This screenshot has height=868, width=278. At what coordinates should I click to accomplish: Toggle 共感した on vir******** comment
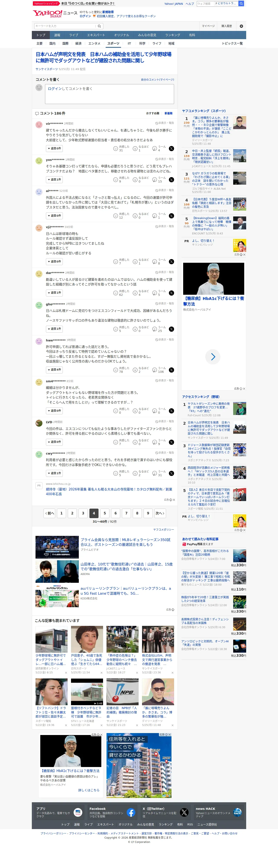pyautogui.click(x=121, y=149)
